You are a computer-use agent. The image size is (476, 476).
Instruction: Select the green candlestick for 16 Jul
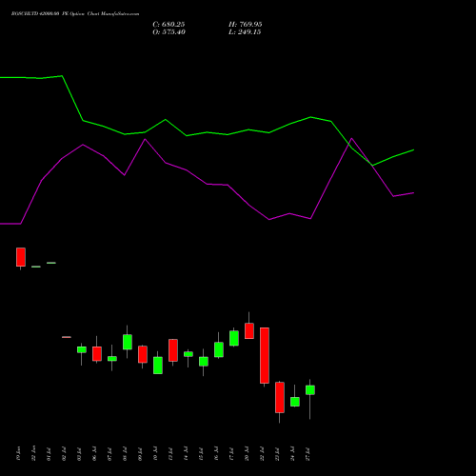[x=219, y=349]
